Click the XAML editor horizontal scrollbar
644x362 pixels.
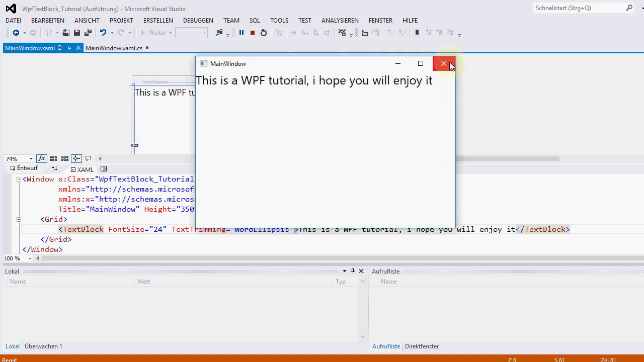point(342,258)
